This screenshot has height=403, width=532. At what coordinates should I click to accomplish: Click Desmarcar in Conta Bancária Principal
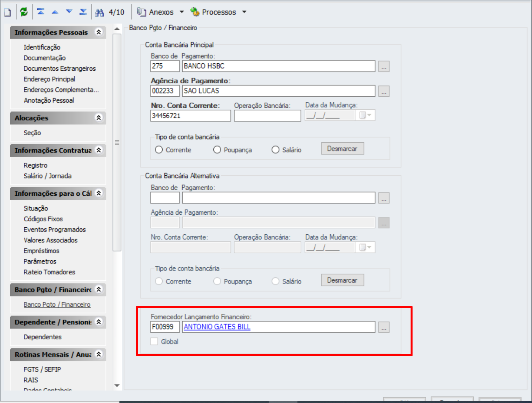pos(343,149)
